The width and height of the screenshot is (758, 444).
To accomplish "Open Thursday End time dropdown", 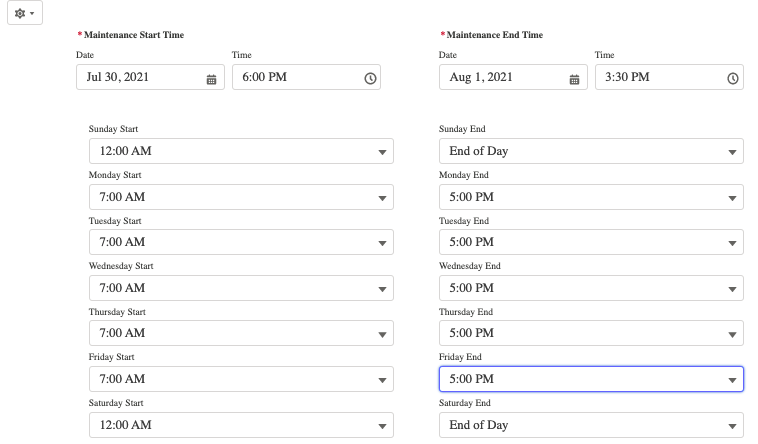I will (590, 333).
